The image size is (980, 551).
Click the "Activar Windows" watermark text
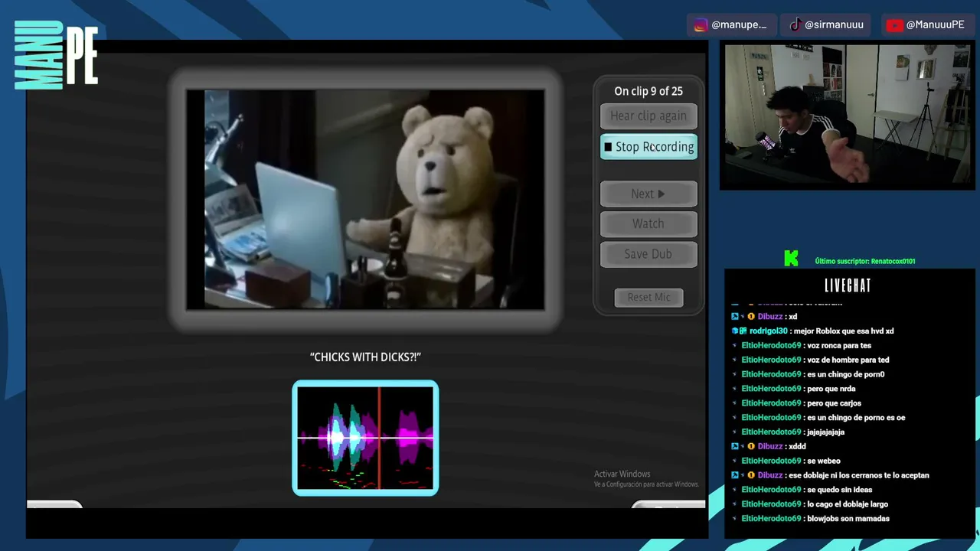(622, 474)
